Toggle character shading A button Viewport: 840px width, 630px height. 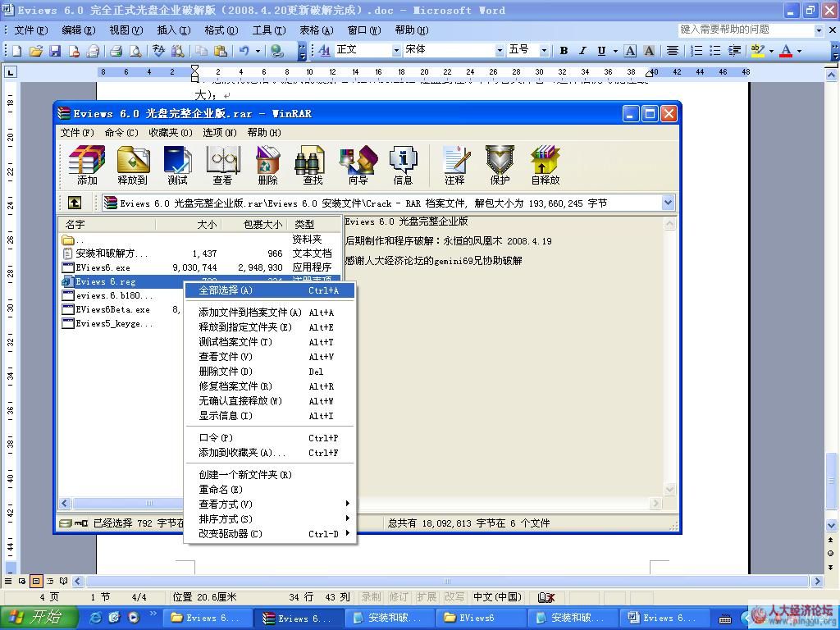click(649, 51)
